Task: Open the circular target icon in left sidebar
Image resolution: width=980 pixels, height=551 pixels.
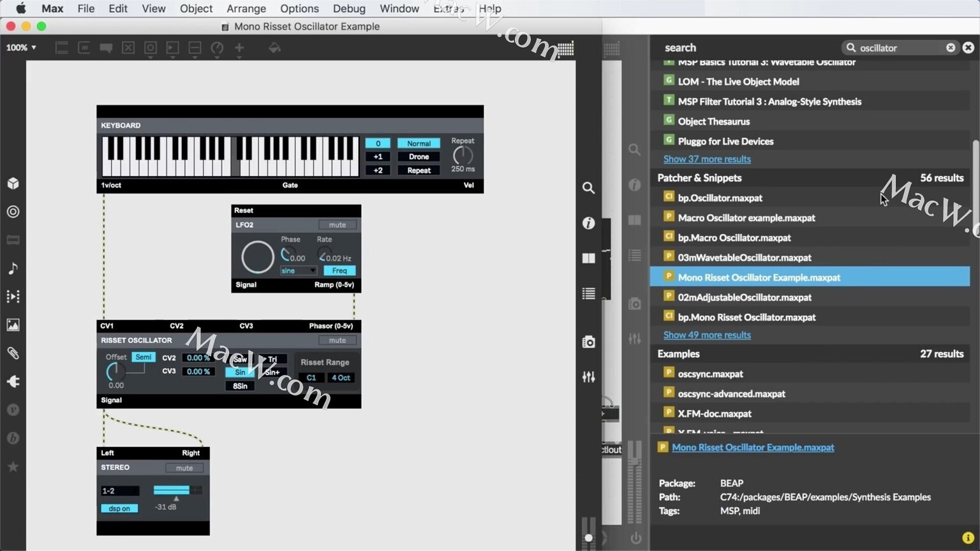Action: pos(13,212)
